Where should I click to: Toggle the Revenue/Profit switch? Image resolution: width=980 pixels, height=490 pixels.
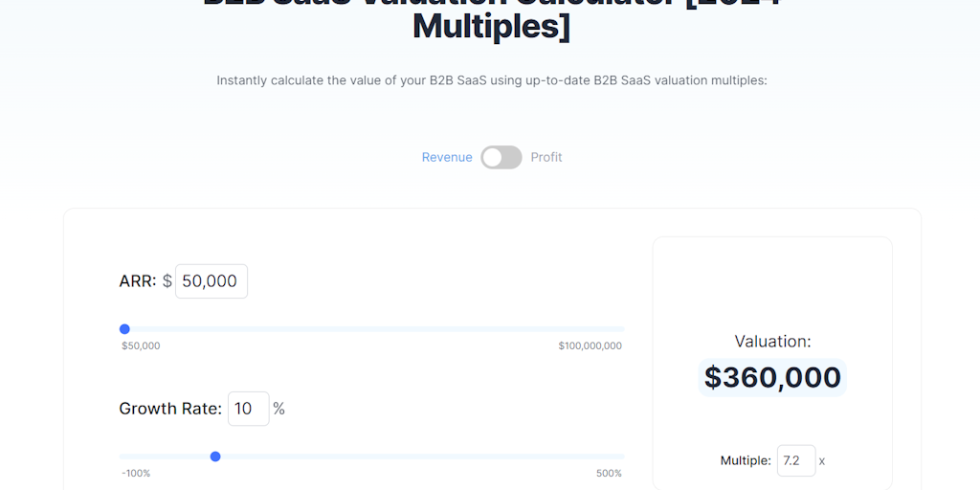click(x=501, y=157)
